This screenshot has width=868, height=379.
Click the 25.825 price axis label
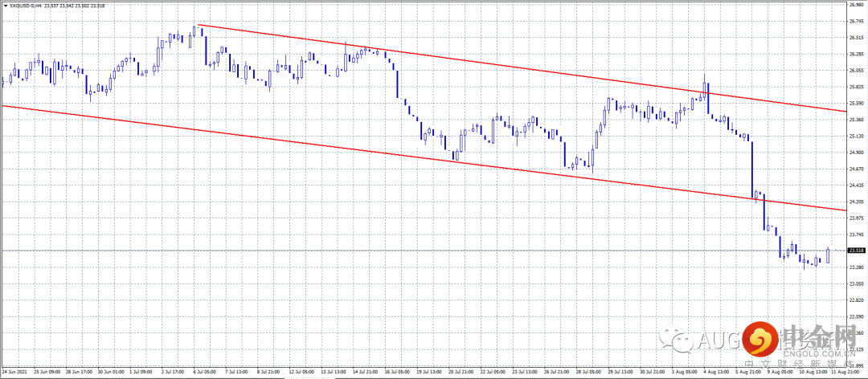pos(857,88)
